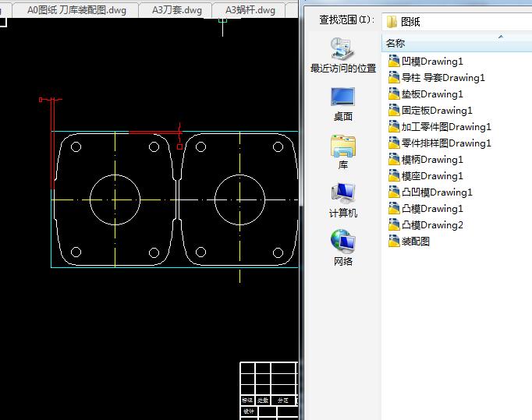Select file icon for 导柱 导套Drawing1
The height and width of the screenshot is (420, 532).
pos(394,77)
